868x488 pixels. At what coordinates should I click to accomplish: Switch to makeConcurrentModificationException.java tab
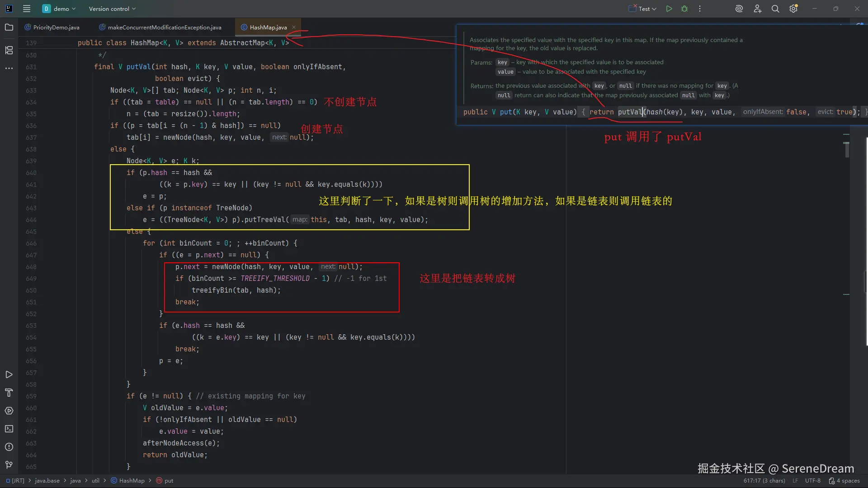point(160,27)
